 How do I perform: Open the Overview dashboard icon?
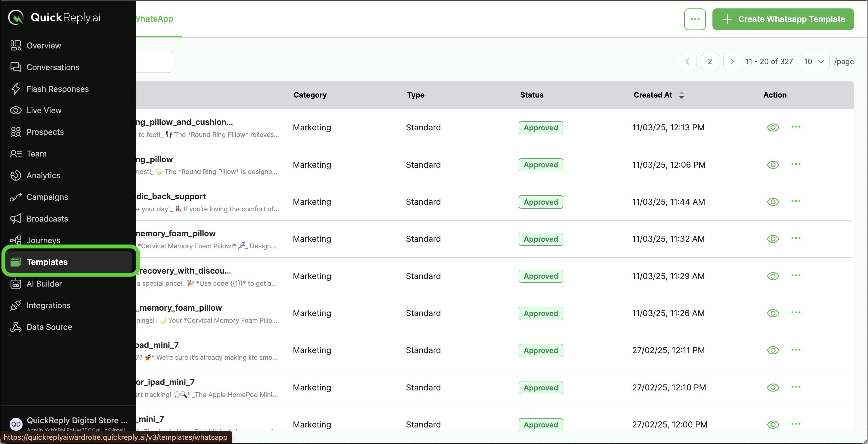coord(16,45)
